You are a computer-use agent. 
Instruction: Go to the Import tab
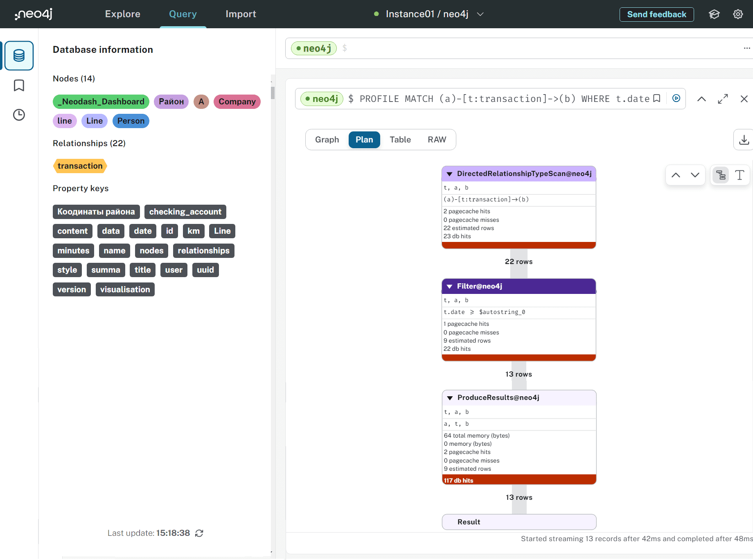[241, 14]
